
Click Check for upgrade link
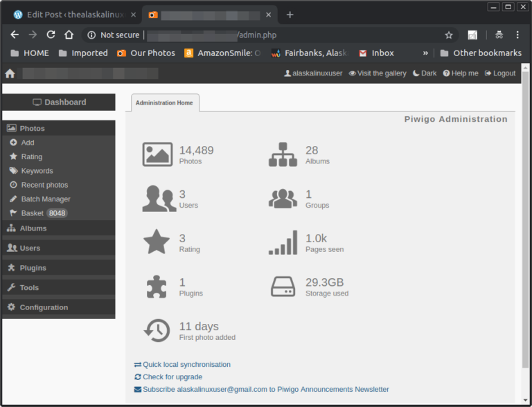tap(172, 377)
